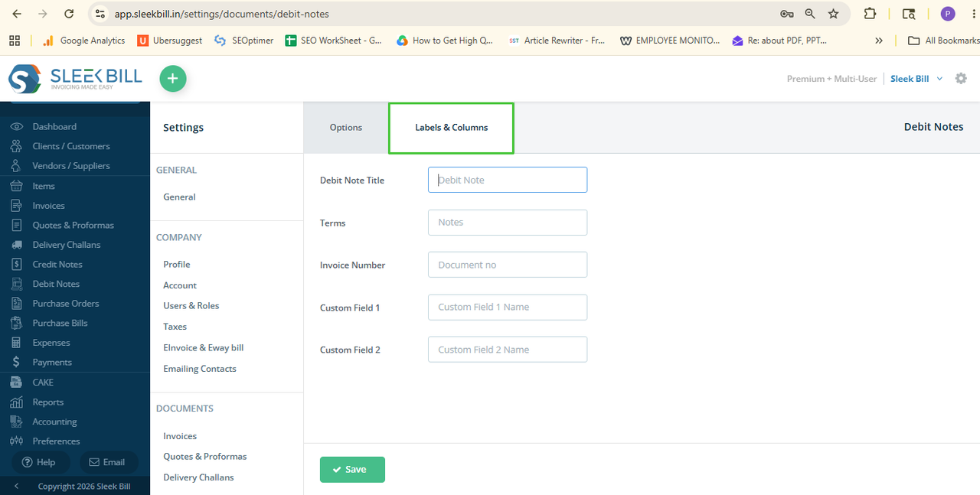Bookmark this page with the star icon

pyautogui.click(x=834, y=14)
